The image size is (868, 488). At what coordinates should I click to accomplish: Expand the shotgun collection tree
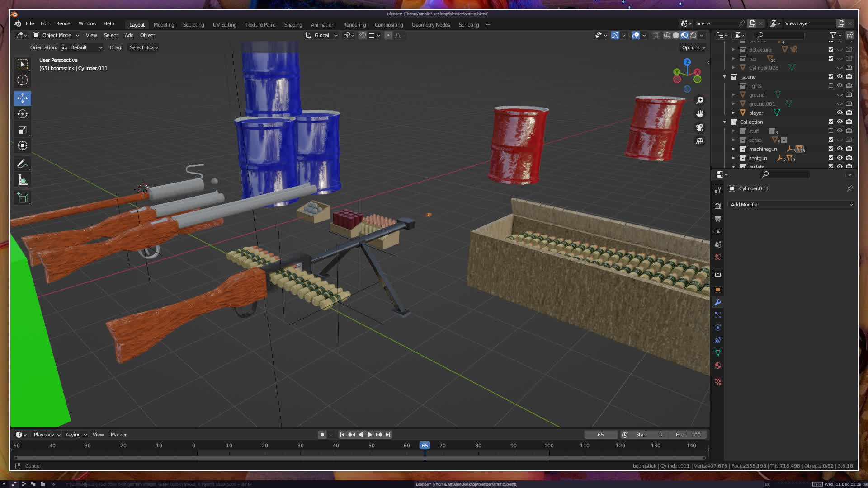click(x=734, y=158)
